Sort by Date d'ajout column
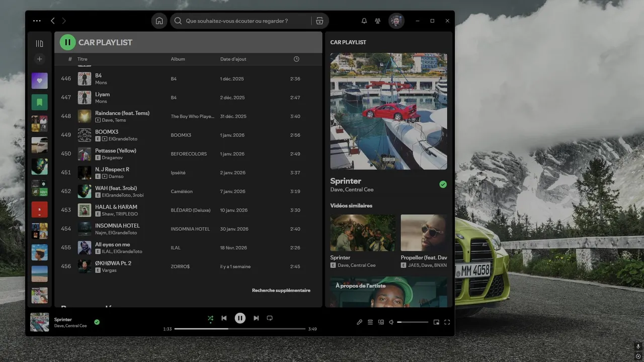644x362 pixels. coord(233,59)
